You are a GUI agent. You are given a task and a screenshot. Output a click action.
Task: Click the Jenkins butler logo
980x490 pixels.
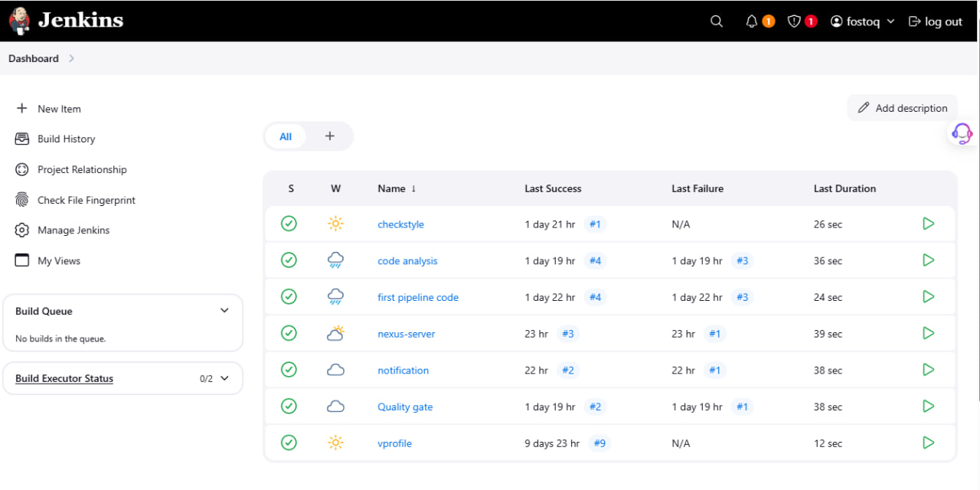[x=20, y=21]
